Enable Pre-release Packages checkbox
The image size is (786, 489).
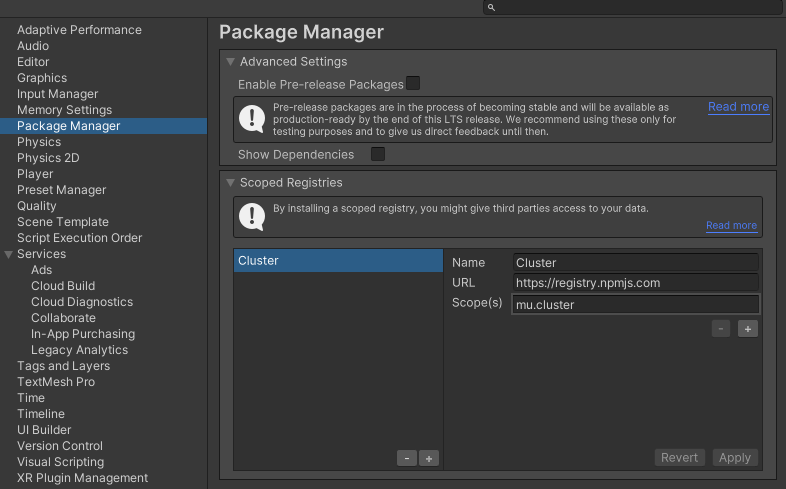tap(413, 83)
